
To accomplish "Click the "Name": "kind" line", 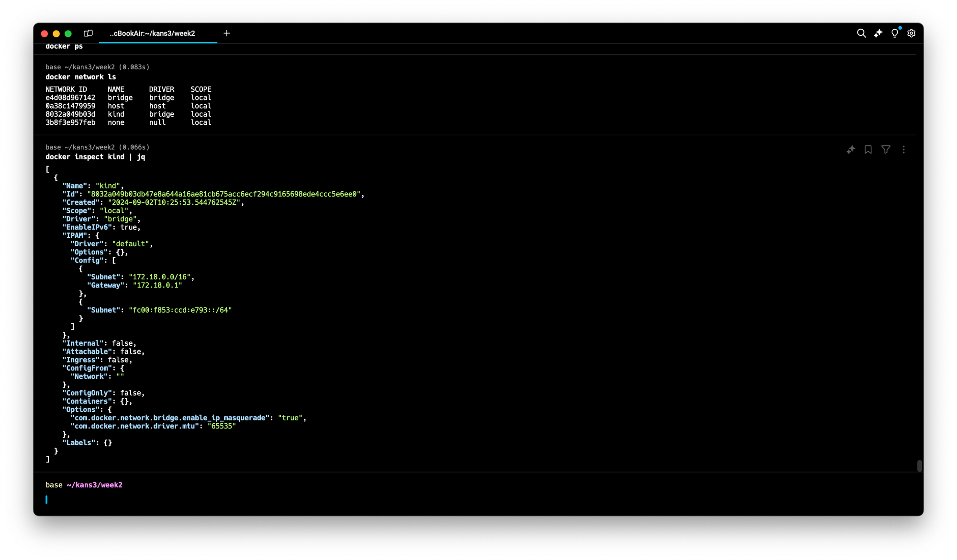I will (93, 186).
